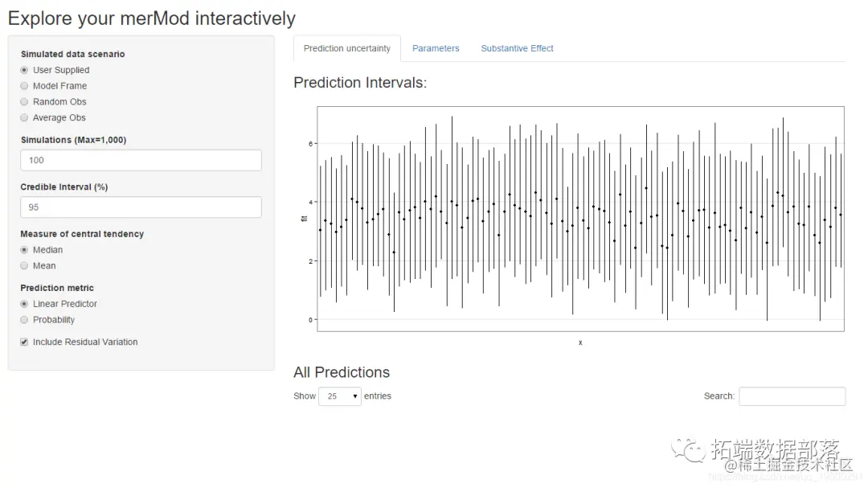Screen dimensions: 868x488
Task: Click the Explore your merMod interactively title
Action: pos(152,18)
